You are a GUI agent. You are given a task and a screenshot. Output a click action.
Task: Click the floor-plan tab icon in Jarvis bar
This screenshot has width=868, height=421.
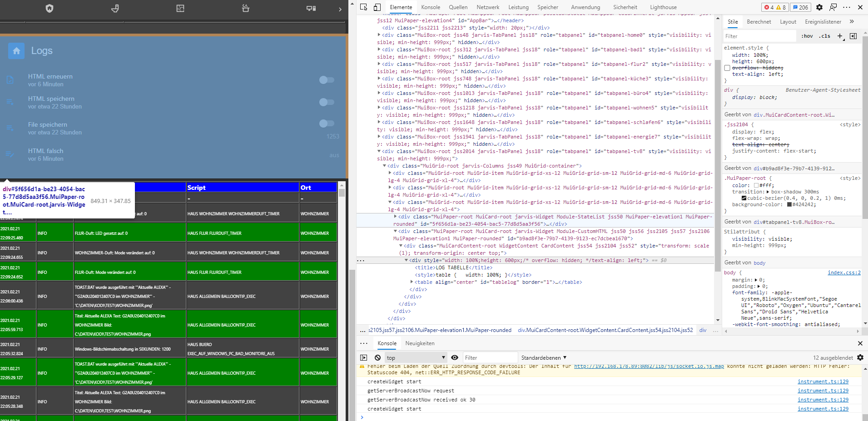(x=180, y=8)
